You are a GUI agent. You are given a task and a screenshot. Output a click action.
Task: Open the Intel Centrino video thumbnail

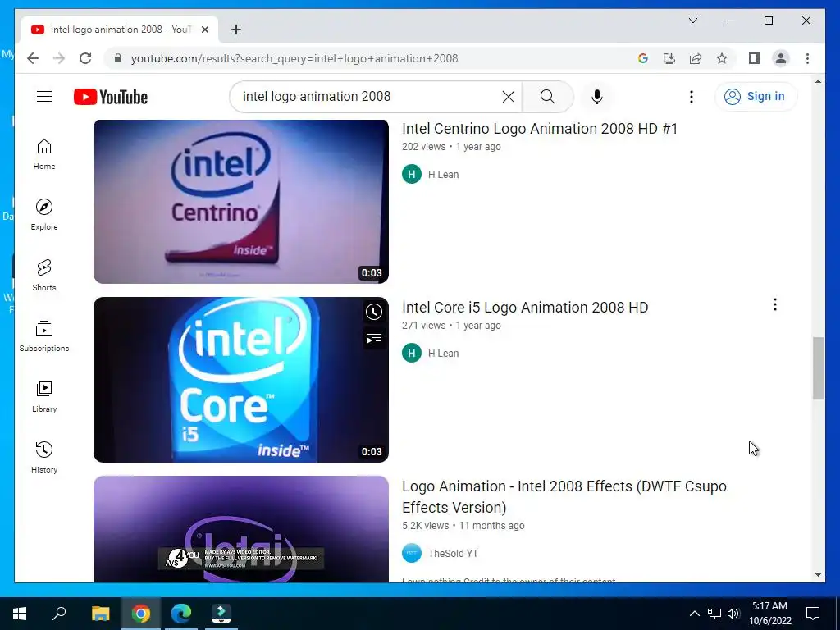[241, 202]
